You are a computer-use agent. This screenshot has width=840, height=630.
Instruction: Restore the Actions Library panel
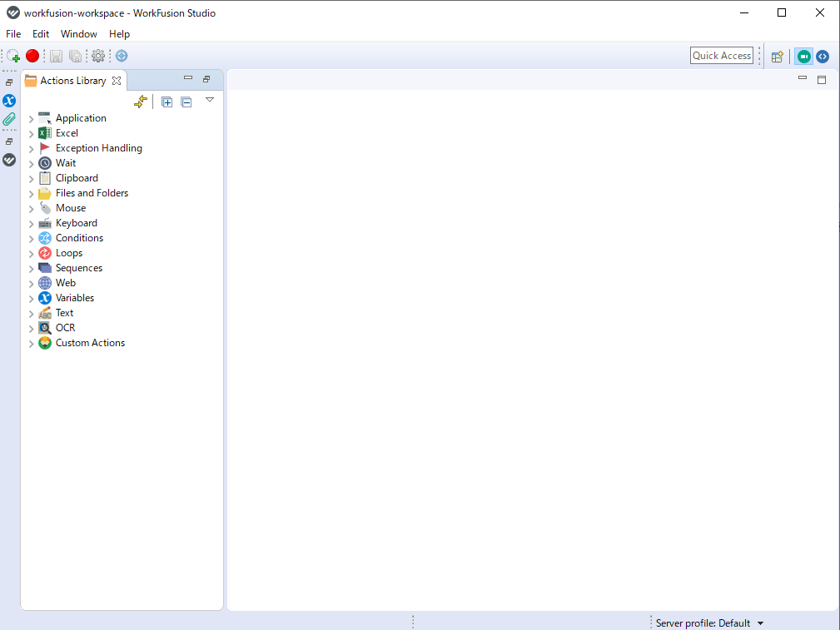point(206,79)
